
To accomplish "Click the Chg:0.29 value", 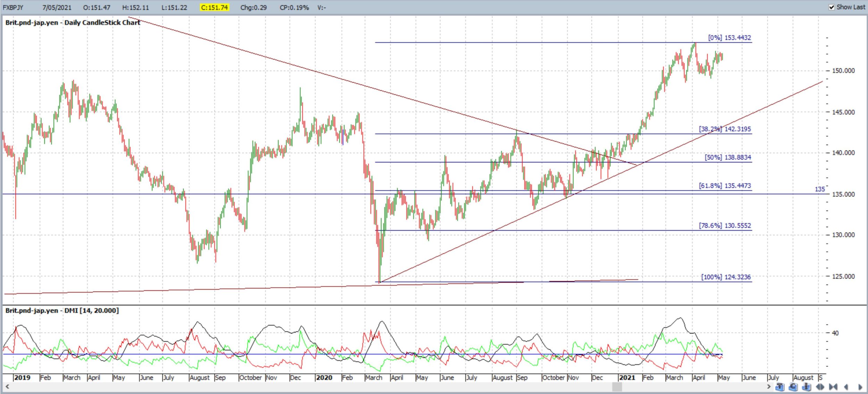I will [x=253, y=7].
